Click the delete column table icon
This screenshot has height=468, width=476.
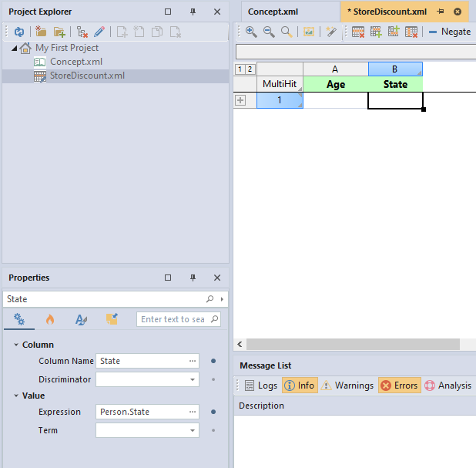[x=411, y=32]
